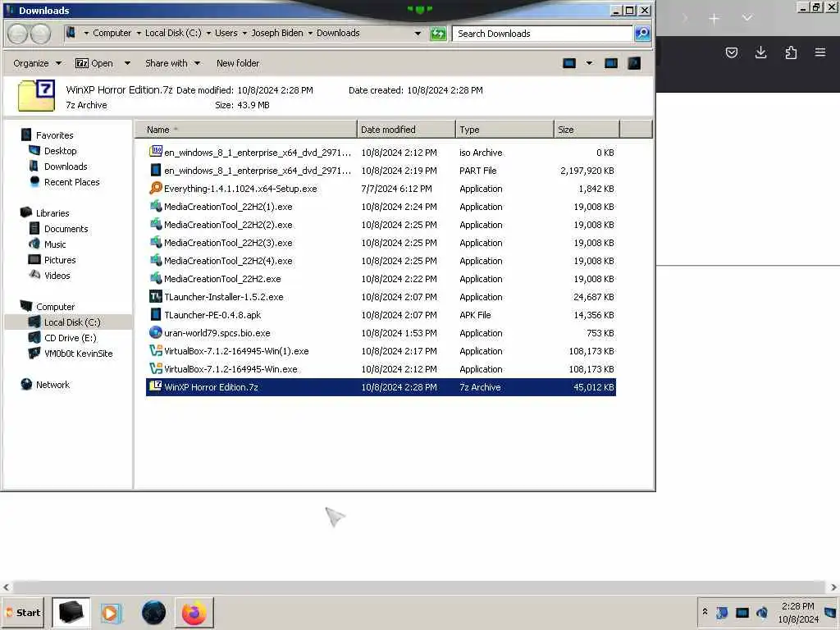The image size is (840, 630).
Task: Click the horizontal scrollbar right arrow
Action: [833, 587]
